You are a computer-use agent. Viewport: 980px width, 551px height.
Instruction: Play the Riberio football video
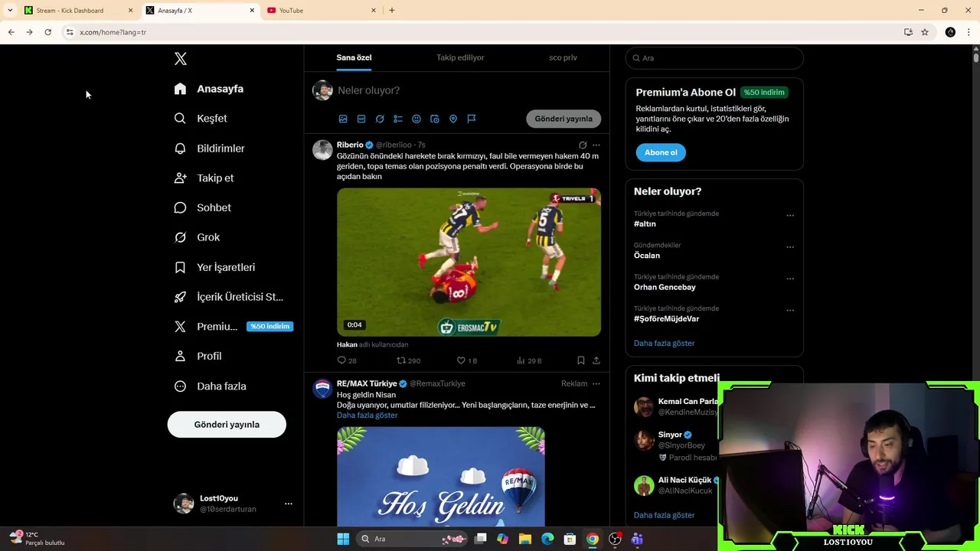469,262
